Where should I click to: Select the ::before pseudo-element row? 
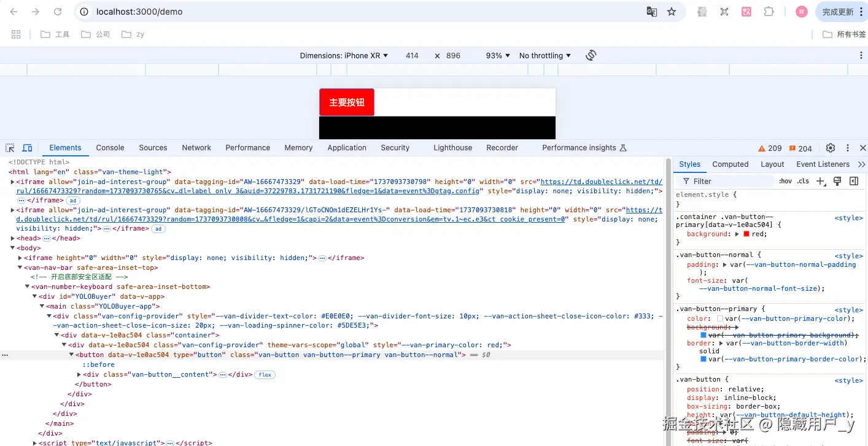point(98,365)
